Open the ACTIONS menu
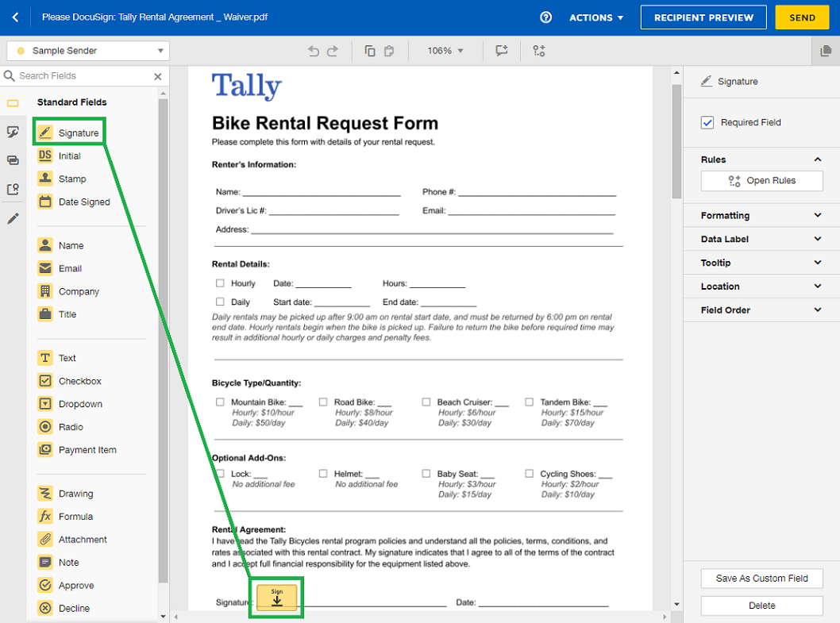840x623 pixels. [x=596, y=17]
